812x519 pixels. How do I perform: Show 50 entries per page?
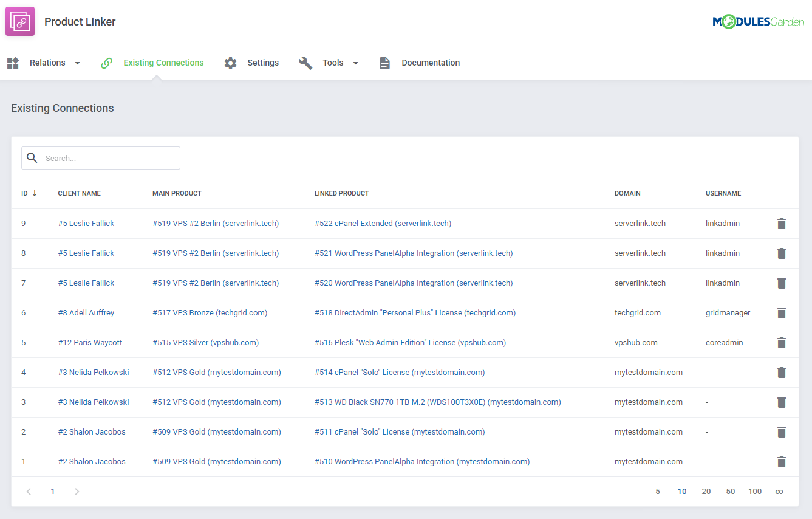point(731,492)
